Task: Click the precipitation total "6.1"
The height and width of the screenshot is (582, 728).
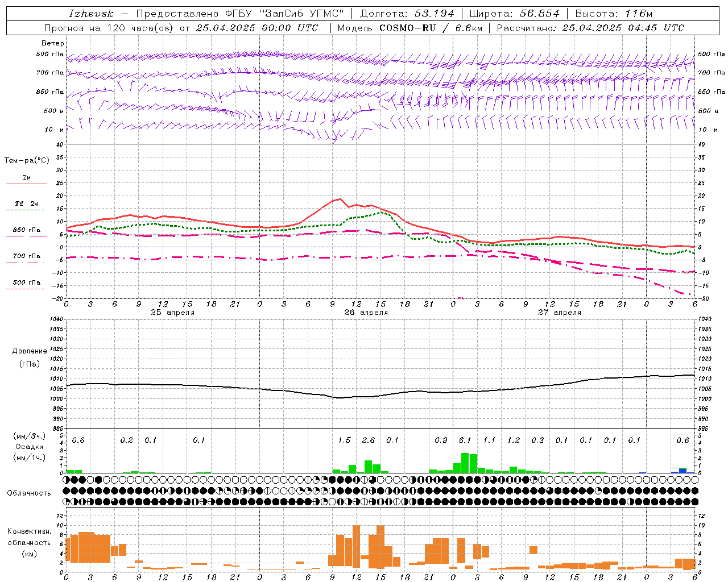Action: point(465,440)
